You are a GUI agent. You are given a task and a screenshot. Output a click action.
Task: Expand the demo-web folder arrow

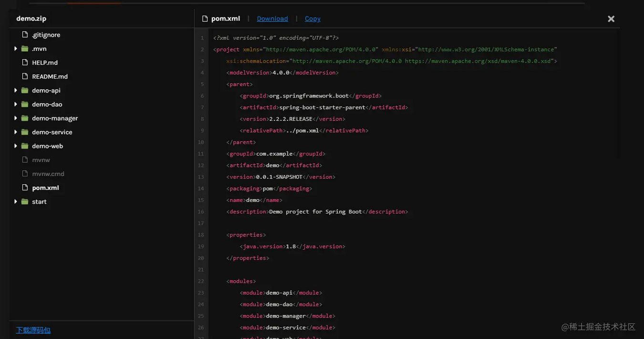pos(16,146)
